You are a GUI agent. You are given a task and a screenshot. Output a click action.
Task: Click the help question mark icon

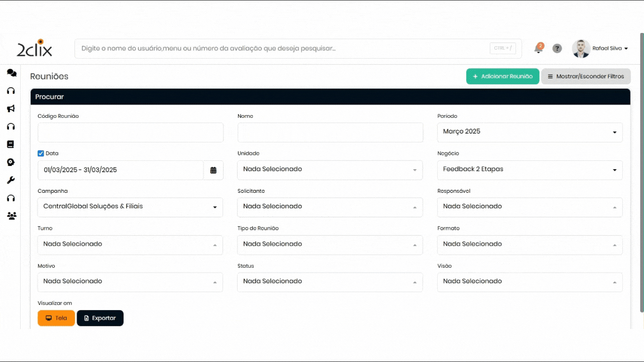point(557,49)
